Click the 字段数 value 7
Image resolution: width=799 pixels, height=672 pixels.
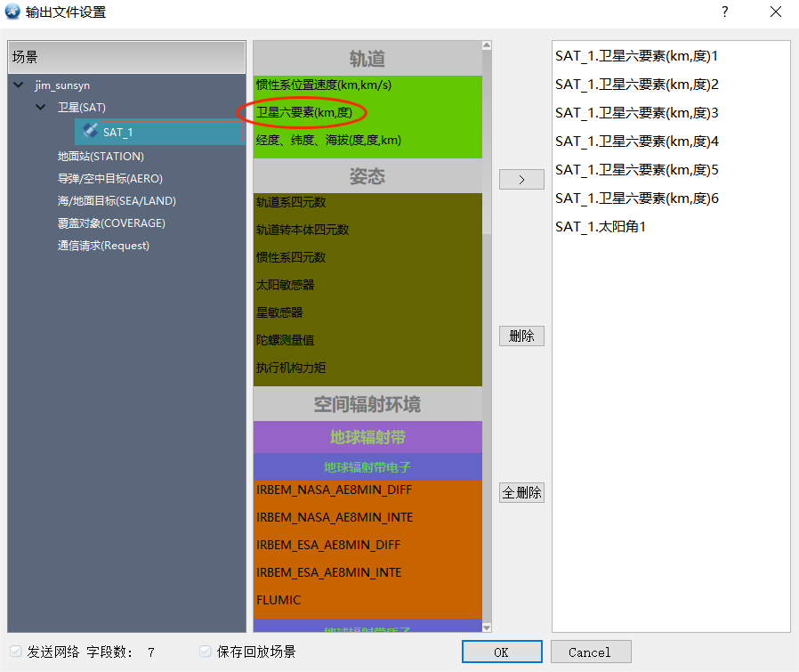click(x=151, y=652)
